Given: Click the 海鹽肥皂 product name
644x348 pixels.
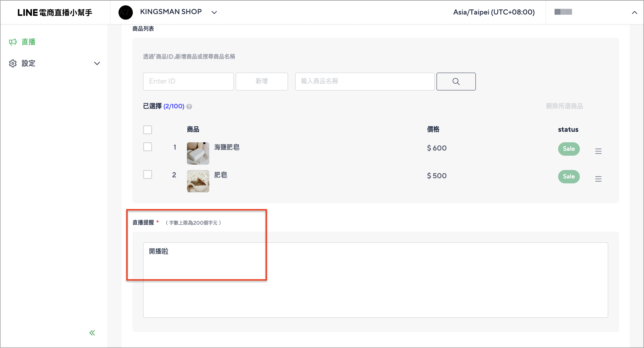Looking at the screenshot, I should [x=227, y=147].
